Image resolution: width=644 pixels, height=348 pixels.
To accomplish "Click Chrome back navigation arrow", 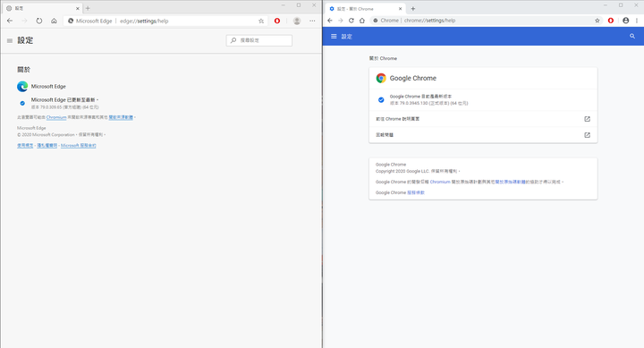I will pyautogui.click(x=330, y=21).
